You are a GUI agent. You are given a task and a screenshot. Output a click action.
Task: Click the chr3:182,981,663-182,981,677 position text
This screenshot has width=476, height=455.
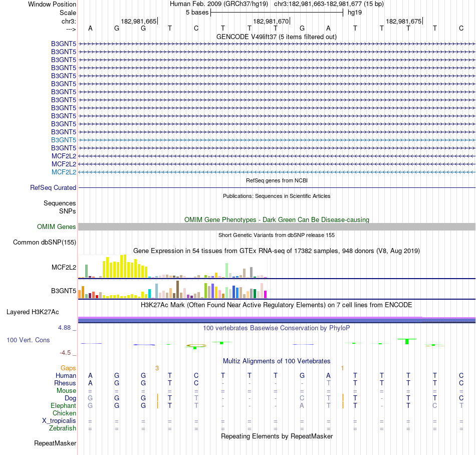click(329, 4)
